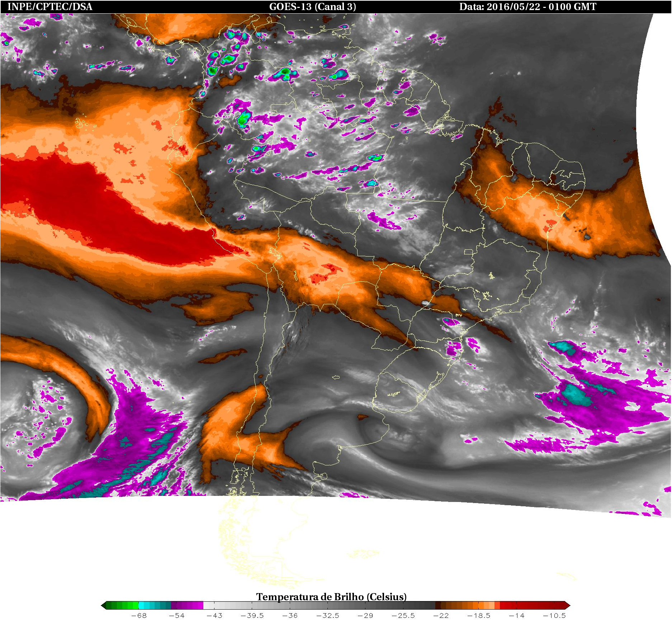The image size is (672, 629).
Task: Click the -39.5 colorbar label
Action: [x=252, y=615]
